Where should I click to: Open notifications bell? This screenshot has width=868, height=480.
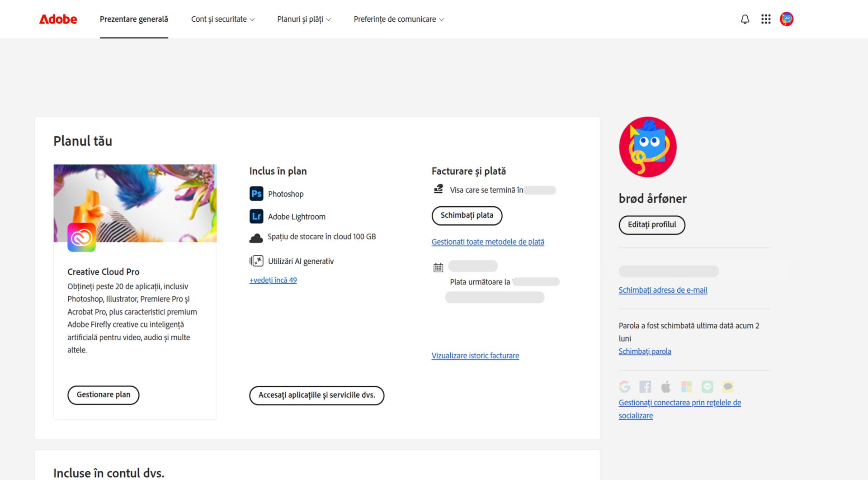tap(745, 19)
